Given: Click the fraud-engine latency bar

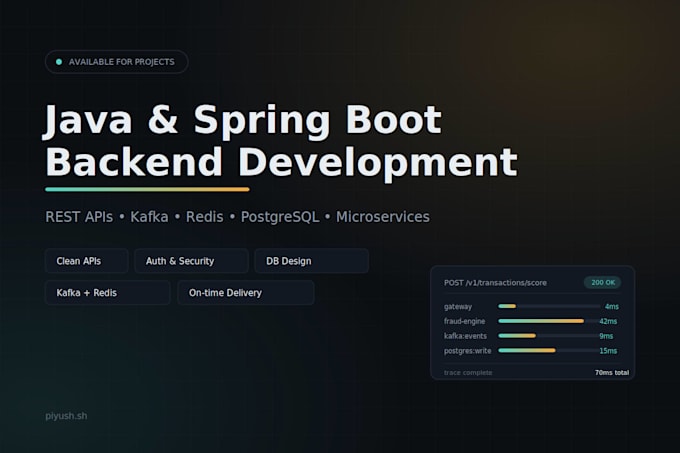Looking at the screenshot, I should click(549, 321).
